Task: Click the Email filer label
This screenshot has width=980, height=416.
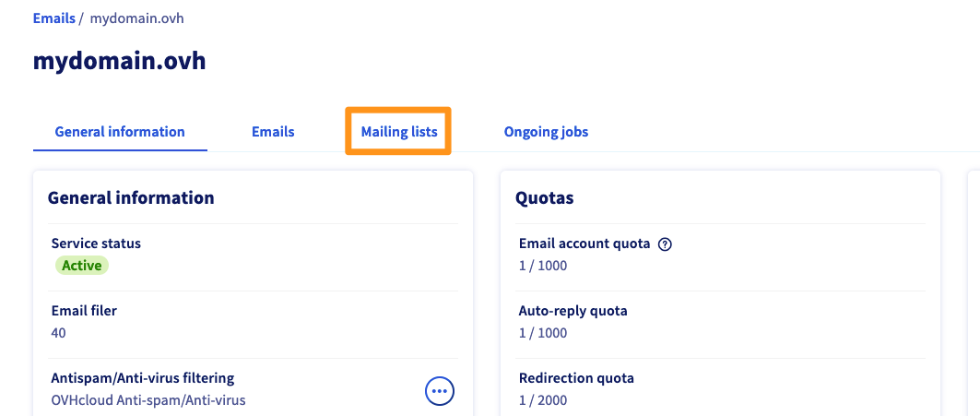Action: coord(84,311)
